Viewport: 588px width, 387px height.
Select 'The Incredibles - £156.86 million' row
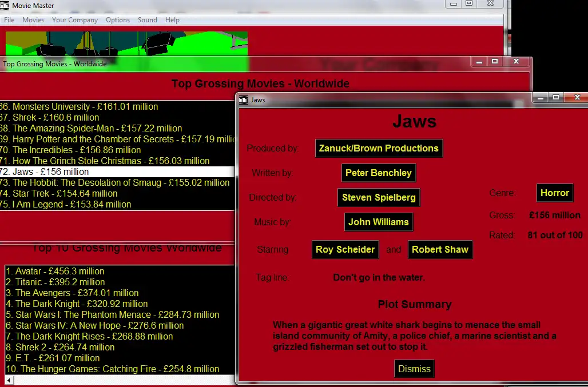(x=117, y=150)
